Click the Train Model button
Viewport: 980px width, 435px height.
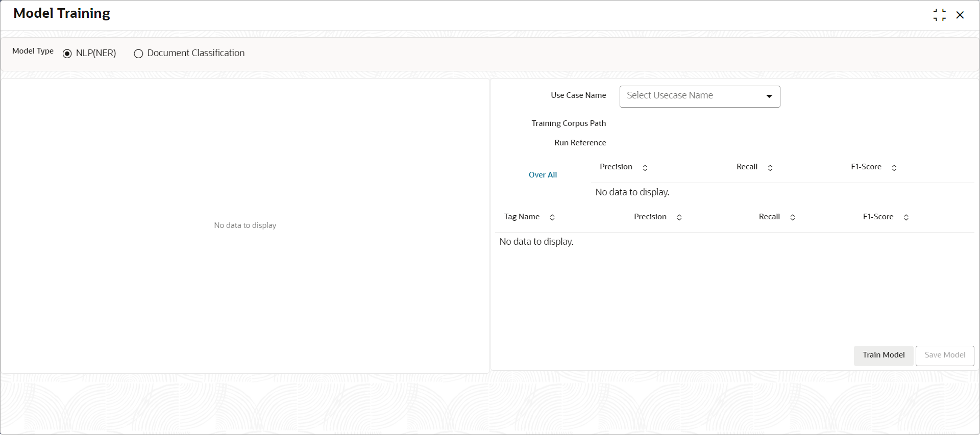pos(884,355)
